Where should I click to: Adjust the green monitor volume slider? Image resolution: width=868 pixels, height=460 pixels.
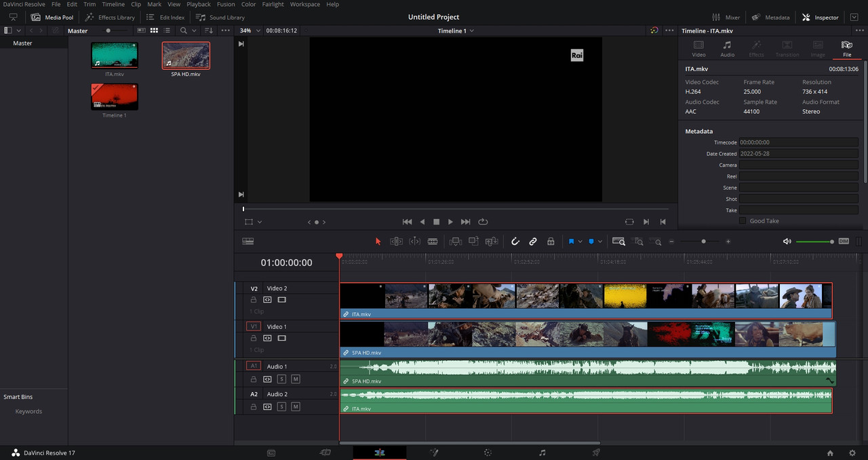click(814, 242)
